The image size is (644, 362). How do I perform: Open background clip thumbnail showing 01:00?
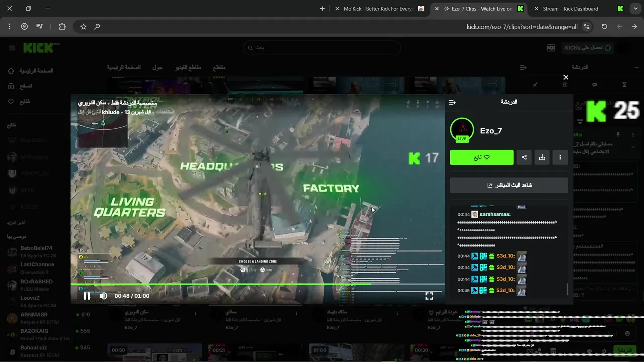click(356, 353)
